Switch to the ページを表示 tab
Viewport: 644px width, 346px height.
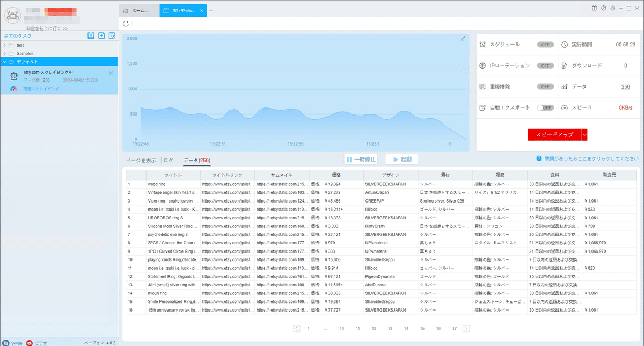pos(141,160)
